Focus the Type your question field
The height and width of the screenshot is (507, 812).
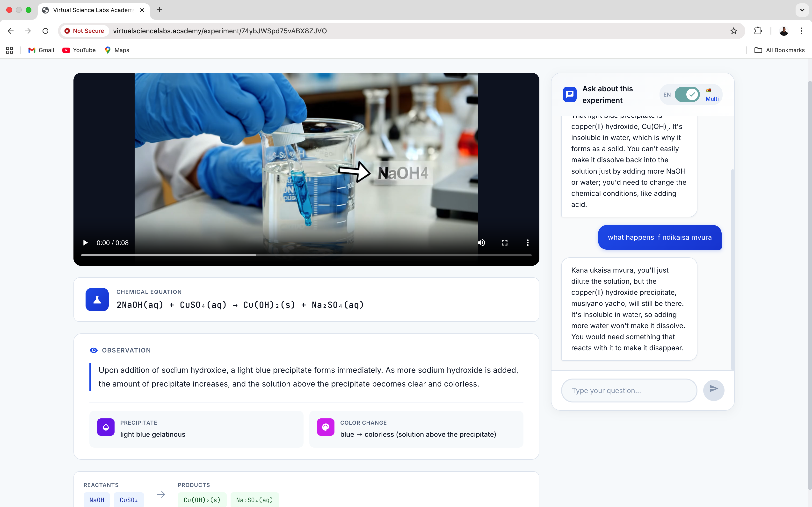click(x=629, y=390)
